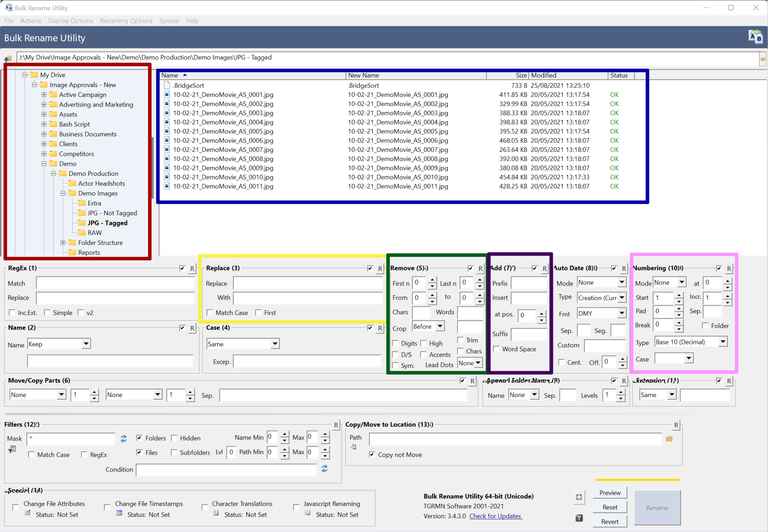Image resolution: width=768 pixels, height=532 pixels.
Task: Click the help question mark icon near Revert
Action: (x=579, y=518)
